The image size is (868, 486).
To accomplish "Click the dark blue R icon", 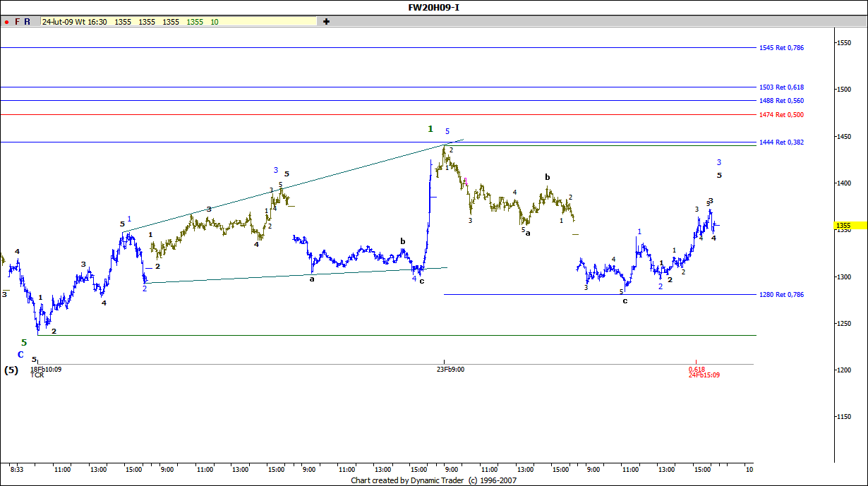I will 27,22.
